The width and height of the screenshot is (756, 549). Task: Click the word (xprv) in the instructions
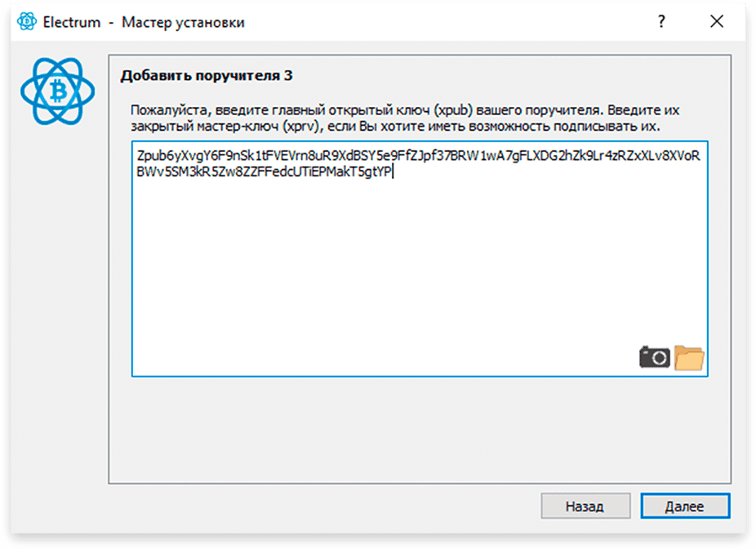pos(303,127)
